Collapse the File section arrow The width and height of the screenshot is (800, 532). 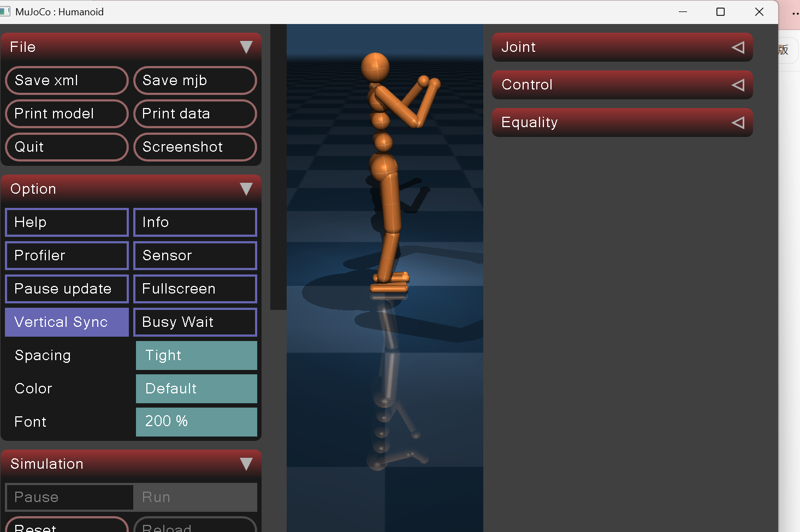pos(246,47)
